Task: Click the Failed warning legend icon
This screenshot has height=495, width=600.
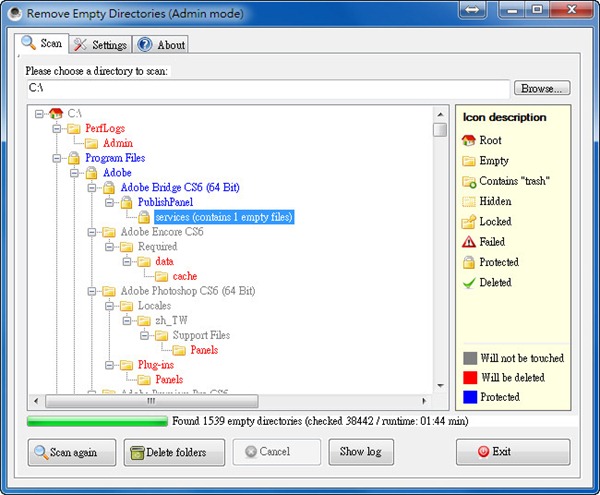Action: click(x=469, y=242)
